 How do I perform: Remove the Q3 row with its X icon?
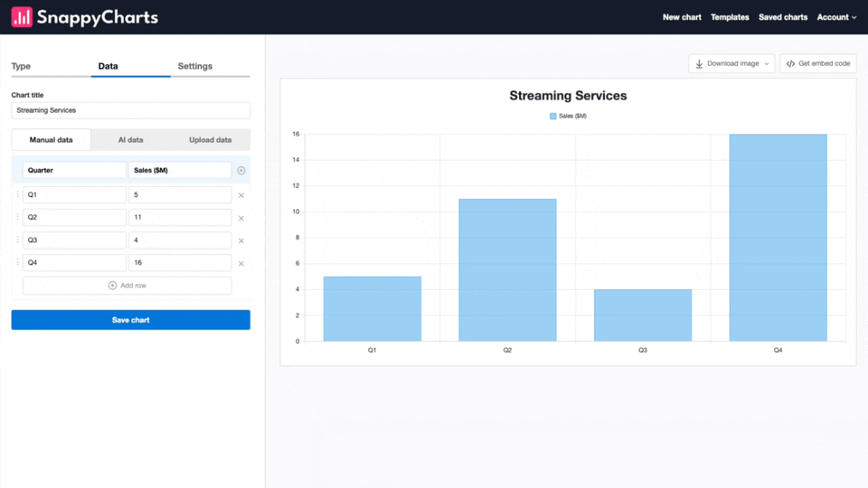[241, 240]
